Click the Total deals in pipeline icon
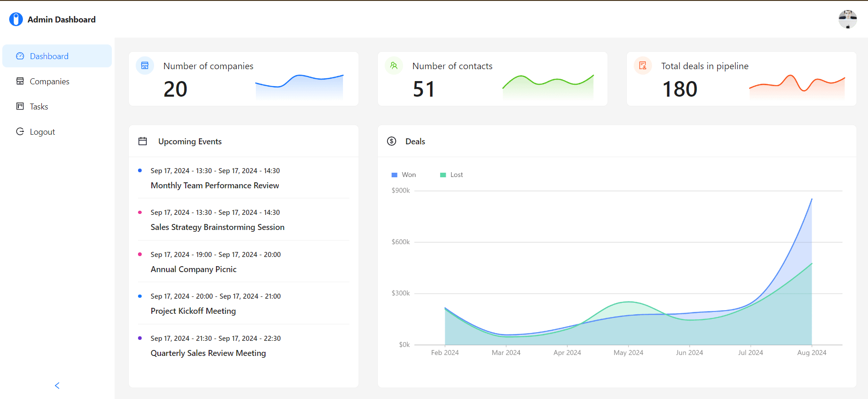 tap(643, 66)
